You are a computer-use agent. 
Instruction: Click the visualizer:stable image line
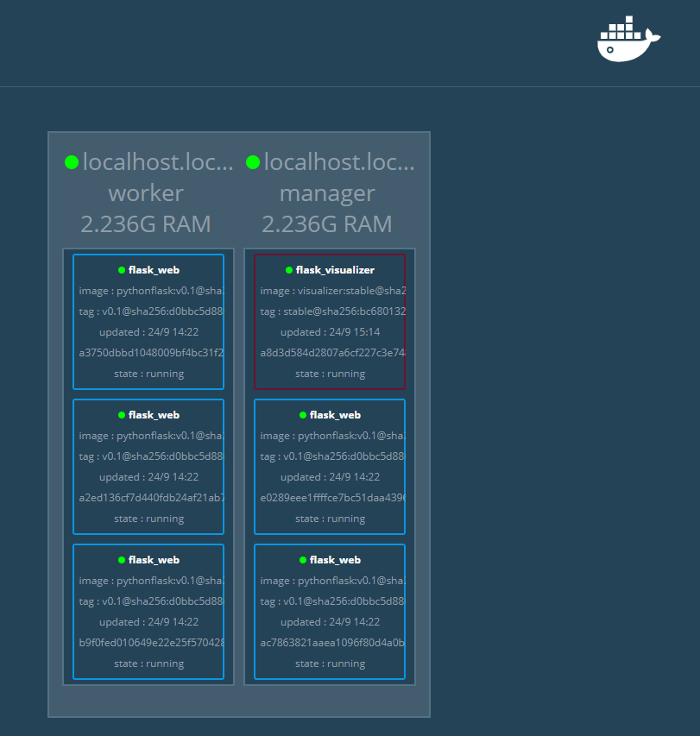[332, 291]
